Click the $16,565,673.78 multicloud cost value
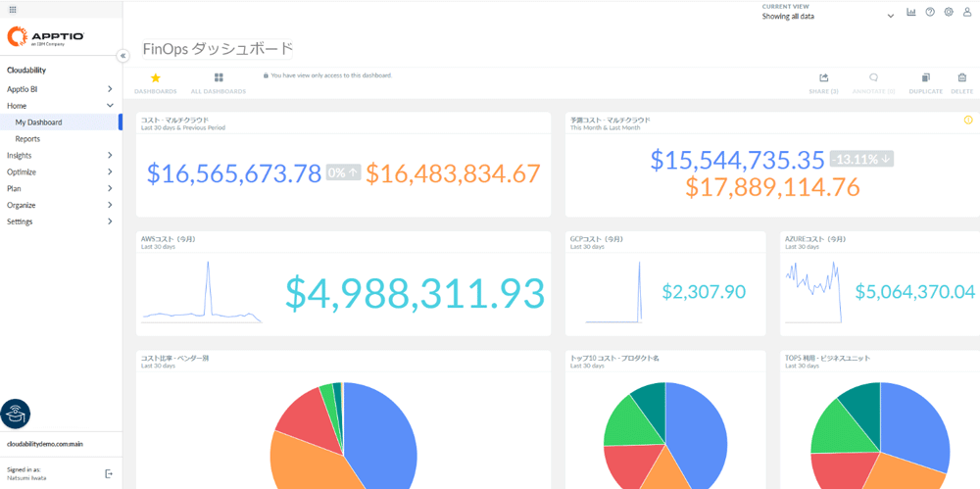The image size is (980, 489). click(234, 173)
